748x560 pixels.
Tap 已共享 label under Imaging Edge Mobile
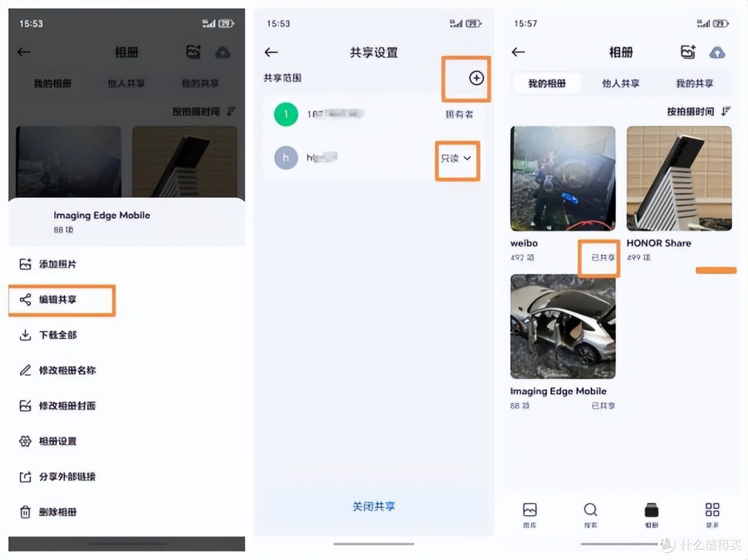(x=603, y=406)
